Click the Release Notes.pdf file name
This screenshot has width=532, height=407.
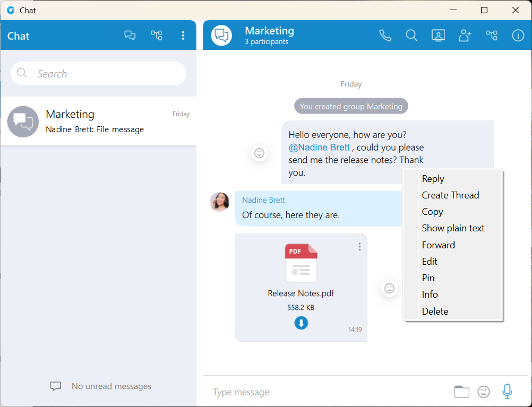(x=301, y=293)
